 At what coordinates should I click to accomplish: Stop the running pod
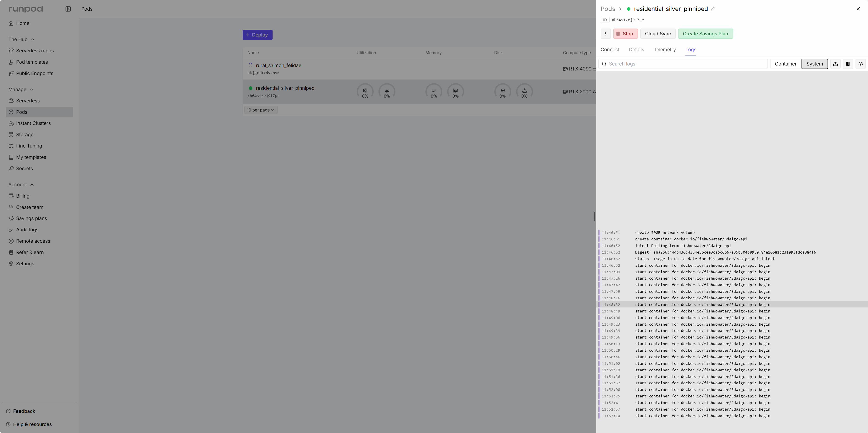(x=625, y=34)
